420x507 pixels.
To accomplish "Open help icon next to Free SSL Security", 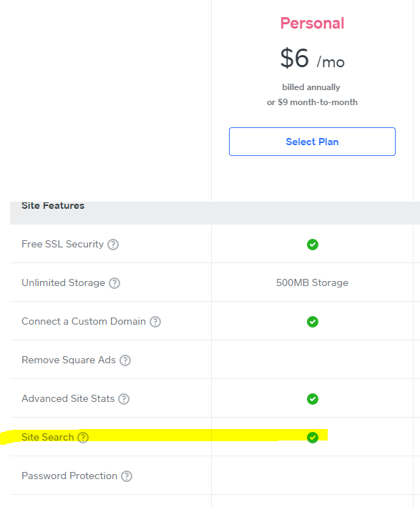I will coord(113,245).
